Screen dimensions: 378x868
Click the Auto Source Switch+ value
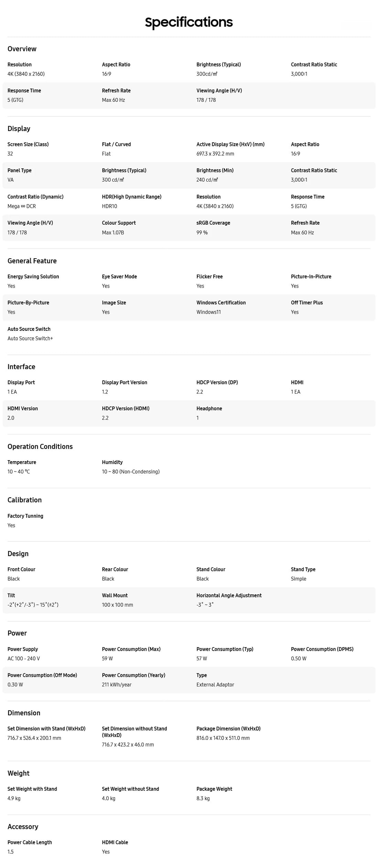pos(30,338)
